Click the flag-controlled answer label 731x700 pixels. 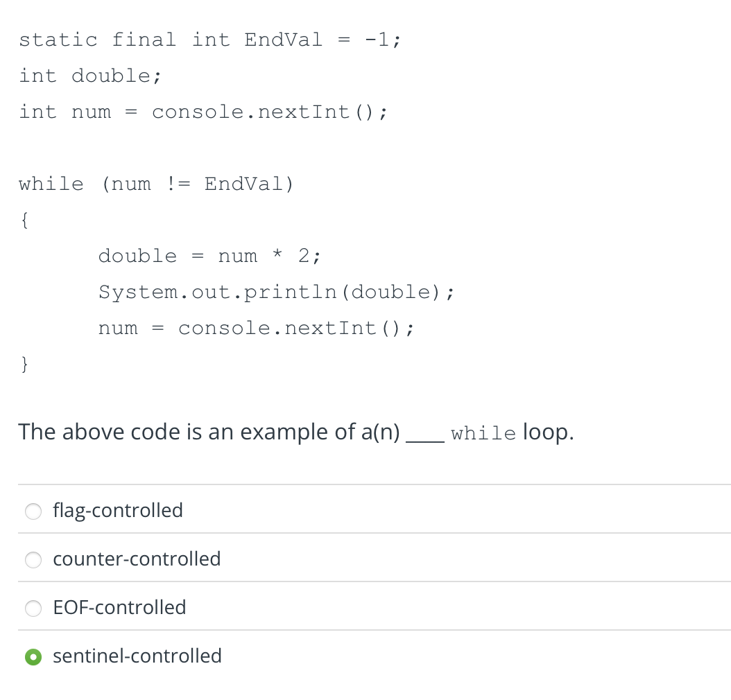pos(117,511)
